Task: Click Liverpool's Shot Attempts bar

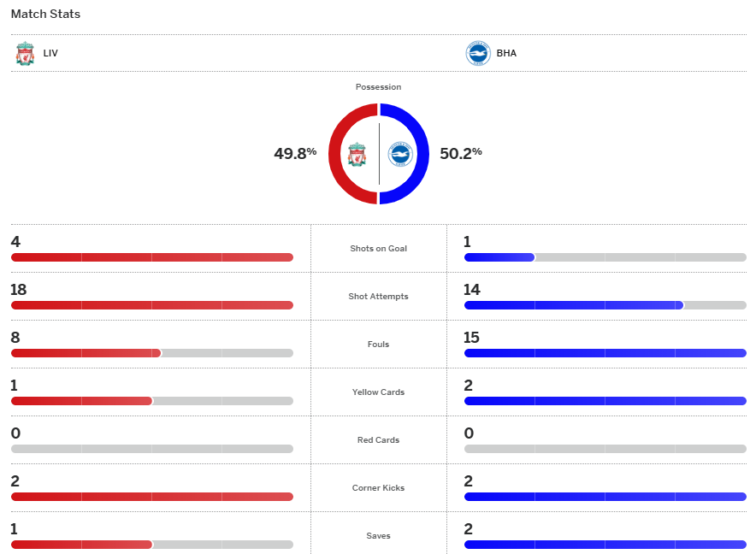Action: (151, 305)
